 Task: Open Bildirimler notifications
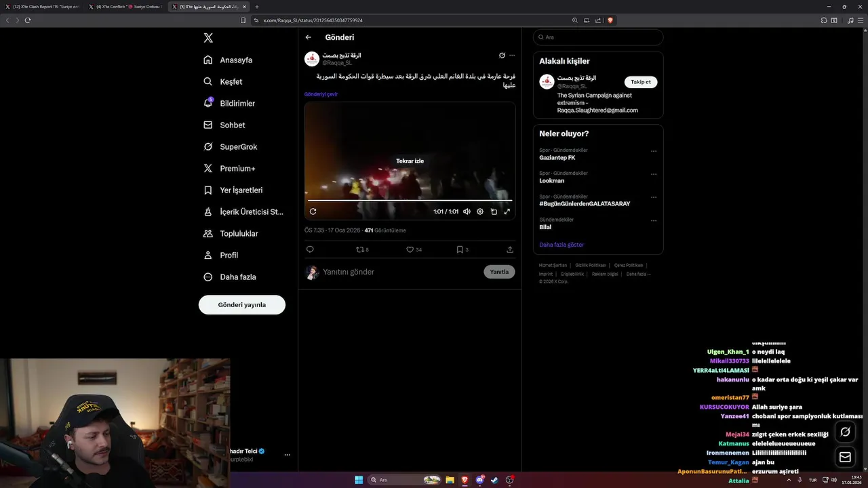click(229, 103)
